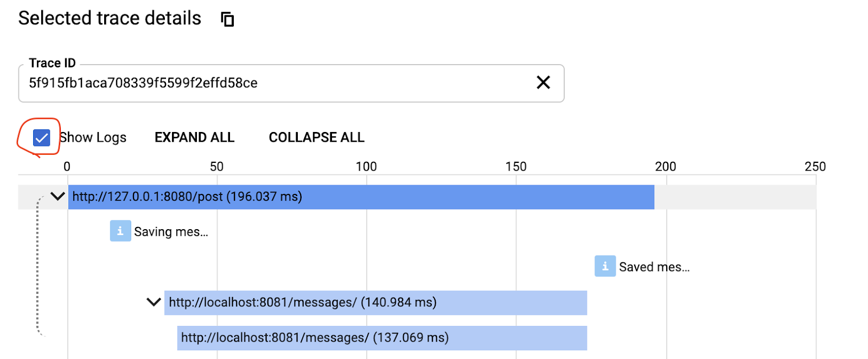The height and width of the screenshot is (359, 868).
Task: Select the 137.069 ms messages span bar
Action: pyautogui.click(x=382, y=338)
